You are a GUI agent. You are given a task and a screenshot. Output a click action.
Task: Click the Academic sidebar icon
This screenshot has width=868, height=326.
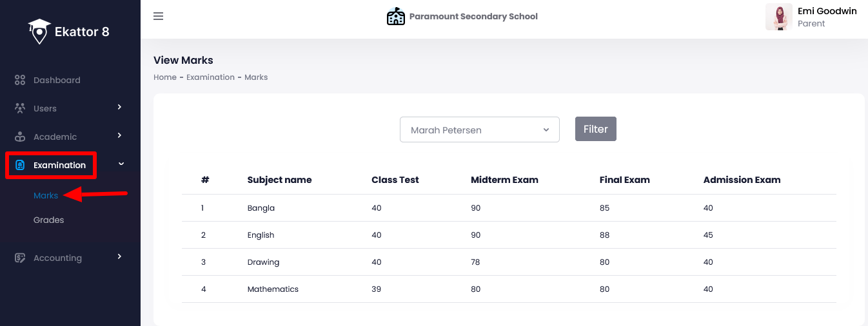pyautogui.click(x=19, y=137)
